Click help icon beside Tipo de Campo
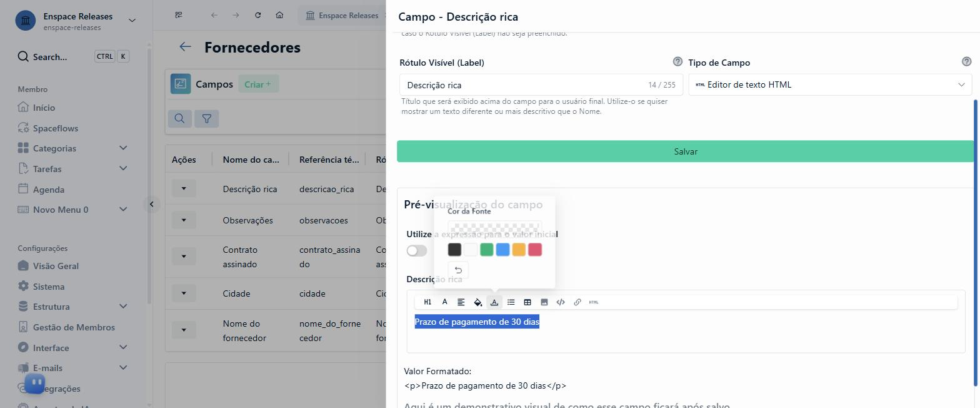The width and height of the screenshot is (980, 408). (966, 61)
